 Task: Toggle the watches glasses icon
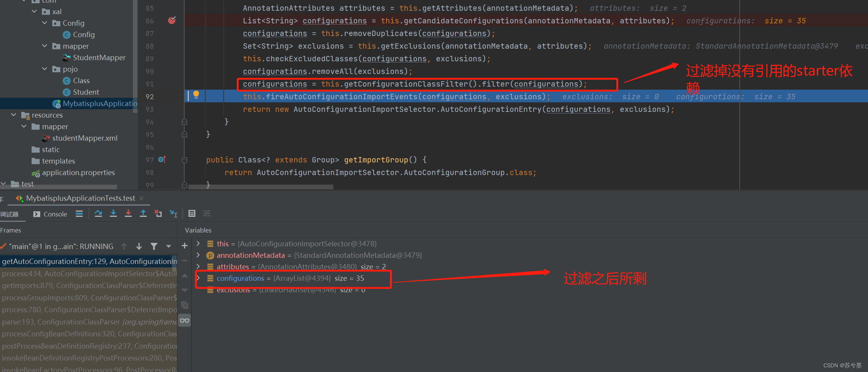[x=185, y=320]
